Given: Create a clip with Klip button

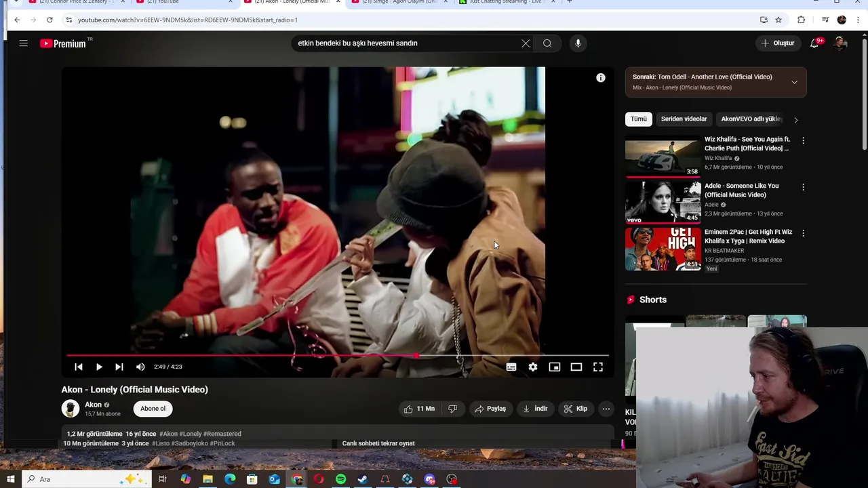Looking at the screenshot, I should tap(576, 409).
